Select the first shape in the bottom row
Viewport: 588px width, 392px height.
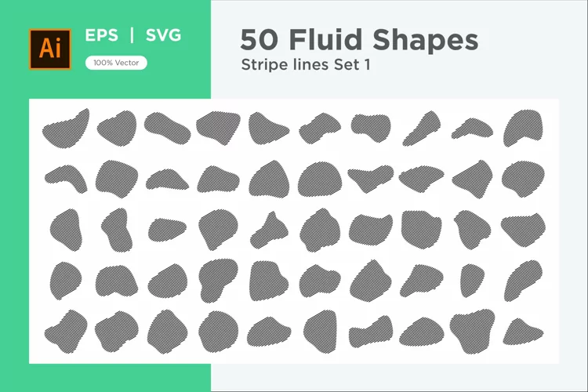tap(66, 332)
